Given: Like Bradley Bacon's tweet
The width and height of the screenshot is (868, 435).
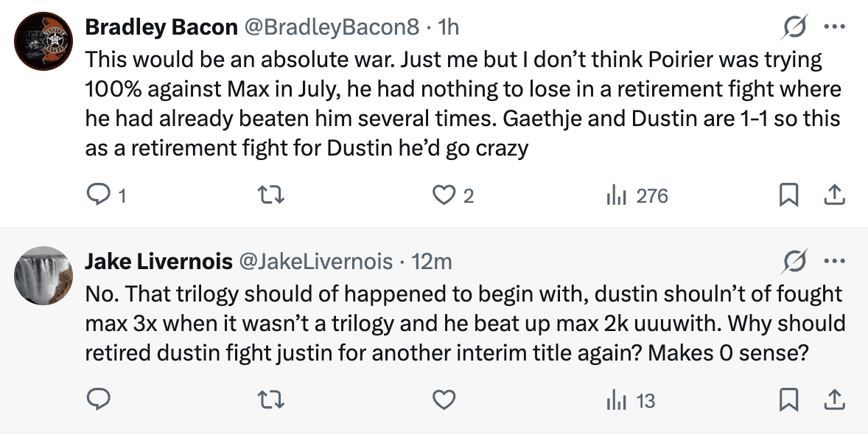Looking at the screenshot, I should (443, 195).
